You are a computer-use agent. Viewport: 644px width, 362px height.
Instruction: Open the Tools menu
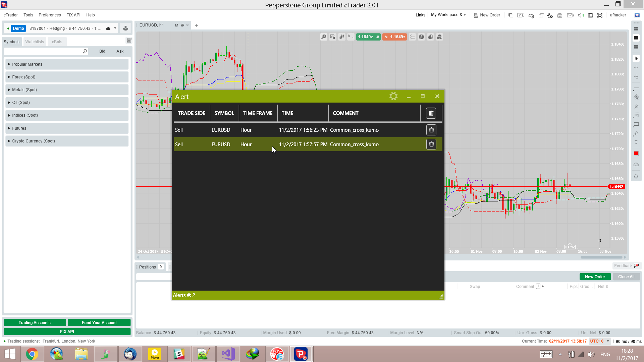[x=28, y=15]
